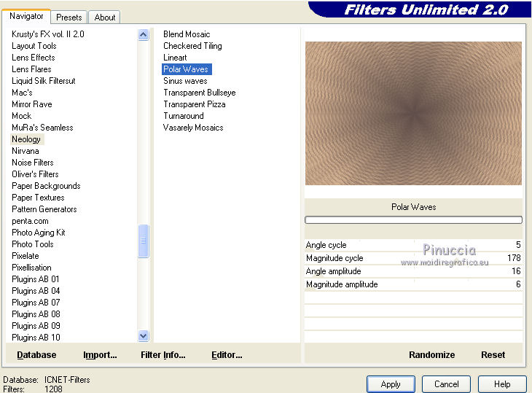Open Mirror Rave category

pos(32,104)
